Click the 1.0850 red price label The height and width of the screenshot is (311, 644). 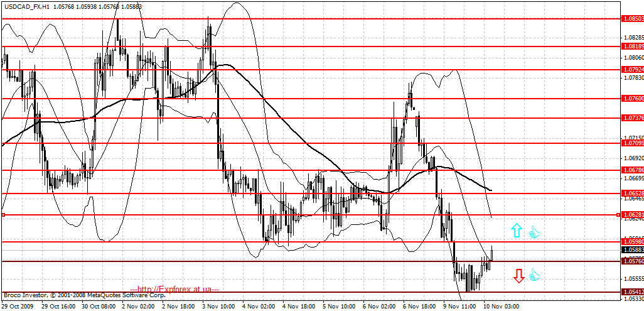tap(633, 19)
